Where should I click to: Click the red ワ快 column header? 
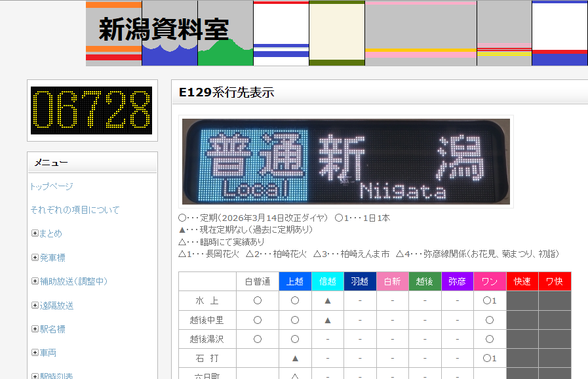(x=555, y=281)
